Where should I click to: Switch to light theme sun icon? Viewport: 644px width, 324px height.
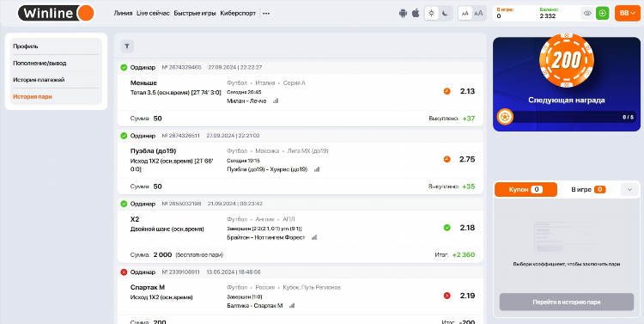tap(431, 13)
